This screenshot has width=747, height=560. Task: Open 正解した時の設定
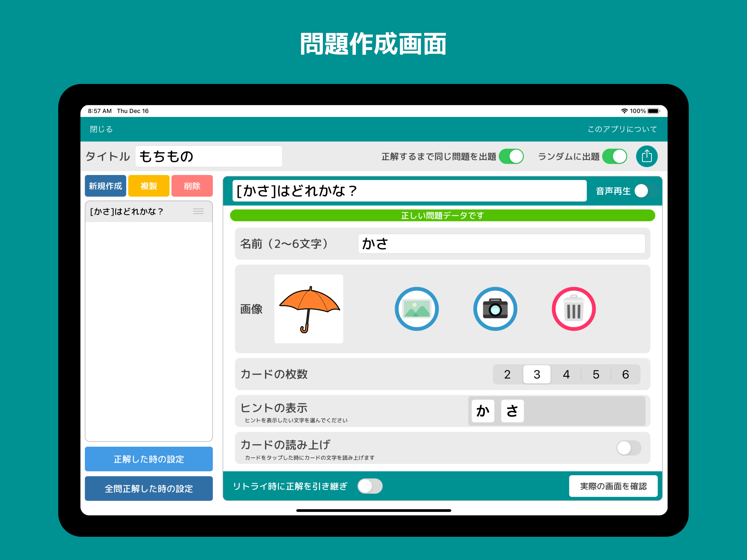point(148,459)
